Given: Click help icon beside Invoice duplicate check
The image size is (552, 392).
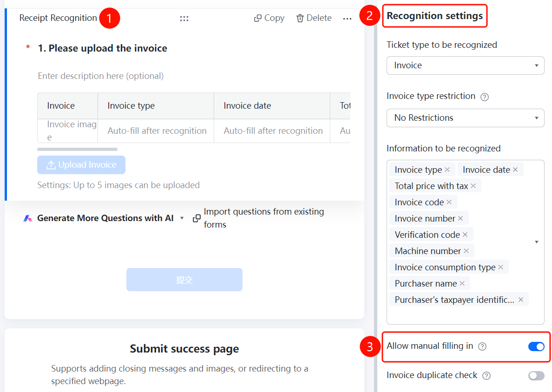Looking at the screenshot, I should coord(486,376).
